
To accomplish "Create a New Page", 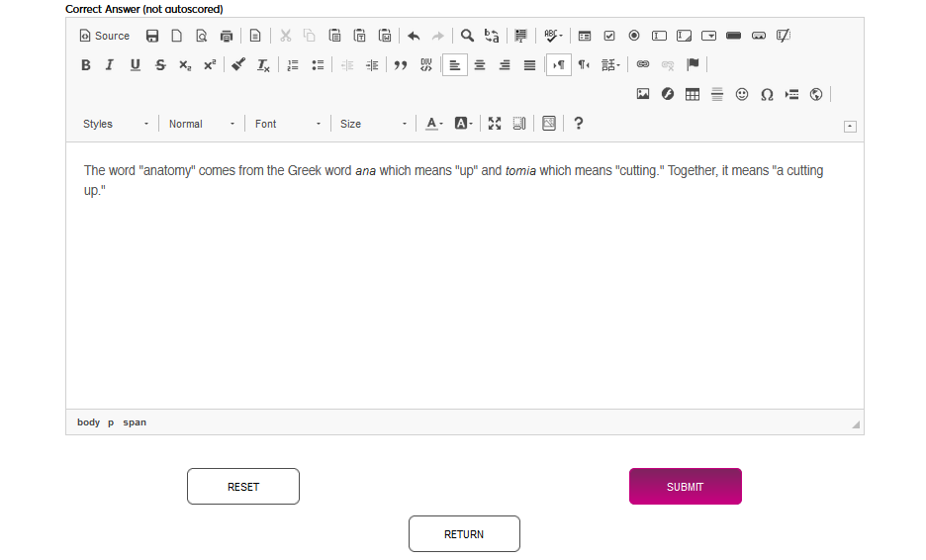I will pos(176,36).
